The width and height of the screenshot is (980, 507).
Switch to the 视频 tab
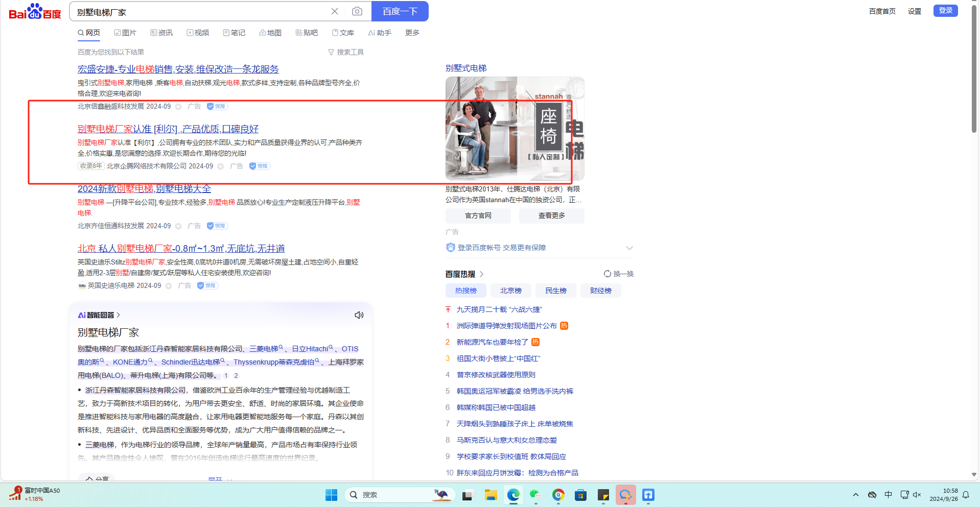[198, 33]
